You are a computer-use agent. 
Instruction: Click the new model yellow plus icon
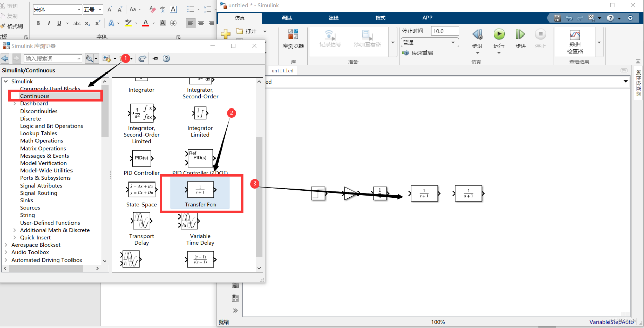(226, 34)
